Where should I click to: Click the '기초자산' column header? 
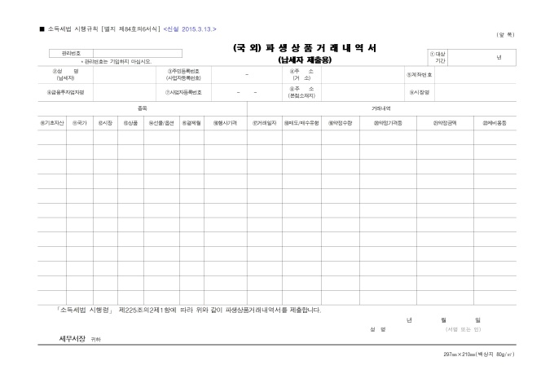52,123
